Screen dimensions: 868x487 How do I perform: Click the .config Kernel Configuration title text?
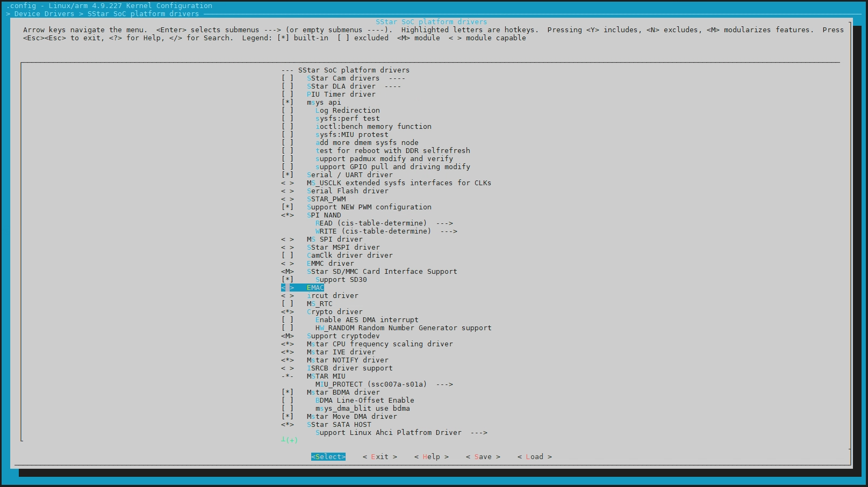click(109, 6)
